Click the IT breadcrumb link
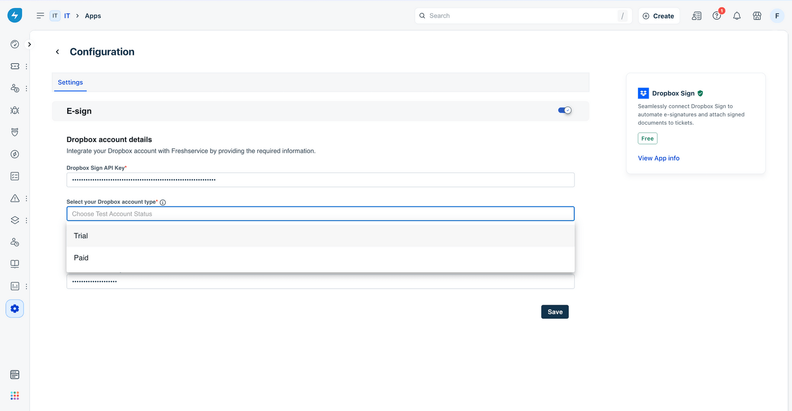This screenshot has height=411, width=792. point(67,16)
